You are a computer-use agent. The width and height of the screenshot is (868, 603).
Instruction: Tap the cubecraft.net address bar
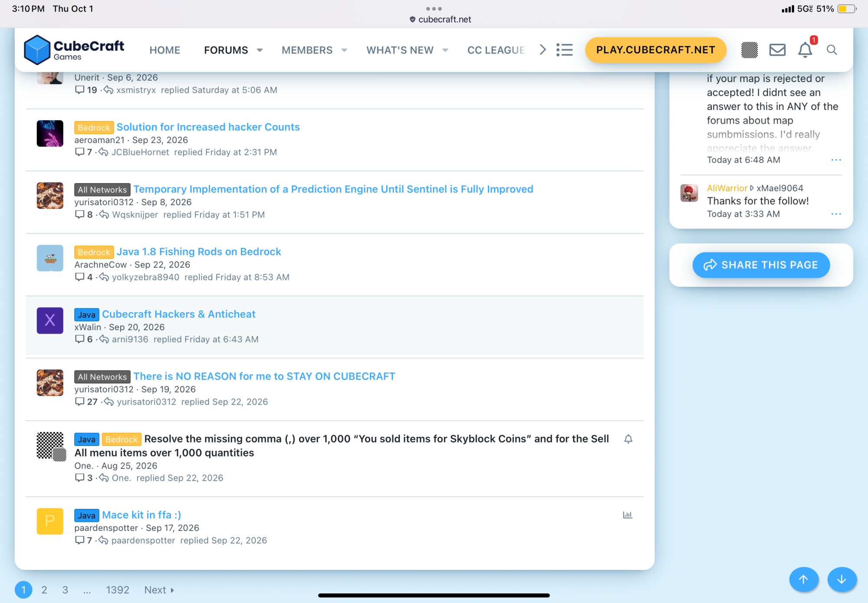tap(440, 20)
